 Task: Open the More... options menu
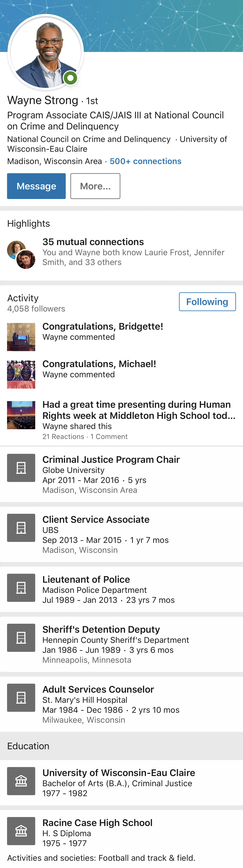coord(95,186)
